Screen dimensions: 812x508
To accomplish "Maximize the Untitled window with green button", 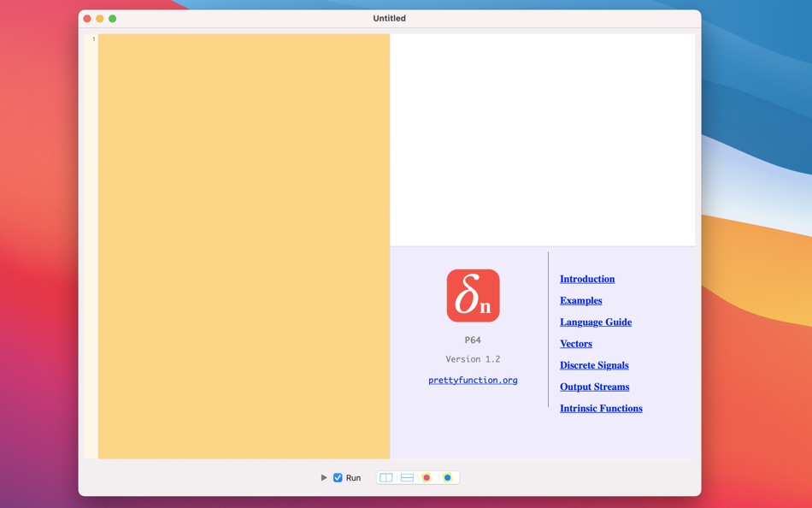I will click(112, 19).
